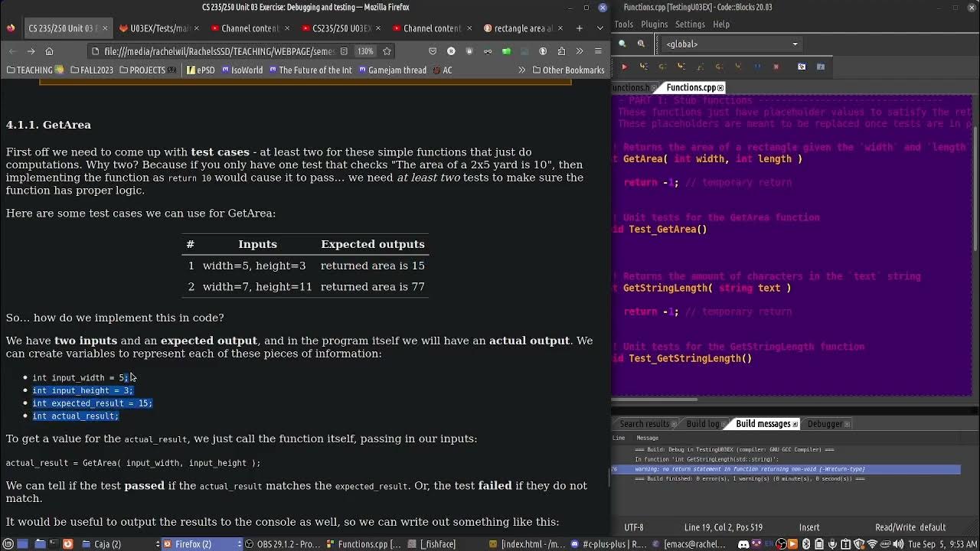Open the ePSD bookmark
Screen dimensions: 980x551
click(201, 70)
